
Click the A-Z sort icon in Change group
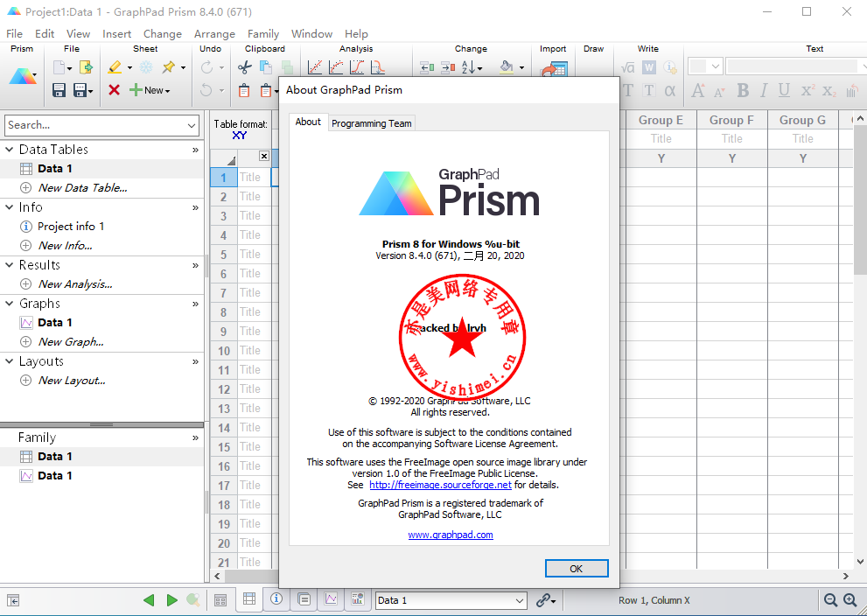click(468, 67)
